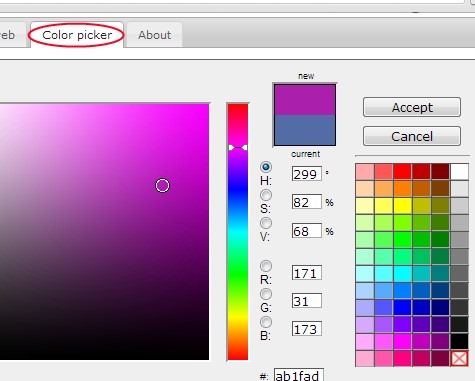
Task: Open the About tab
Action: 154,35
